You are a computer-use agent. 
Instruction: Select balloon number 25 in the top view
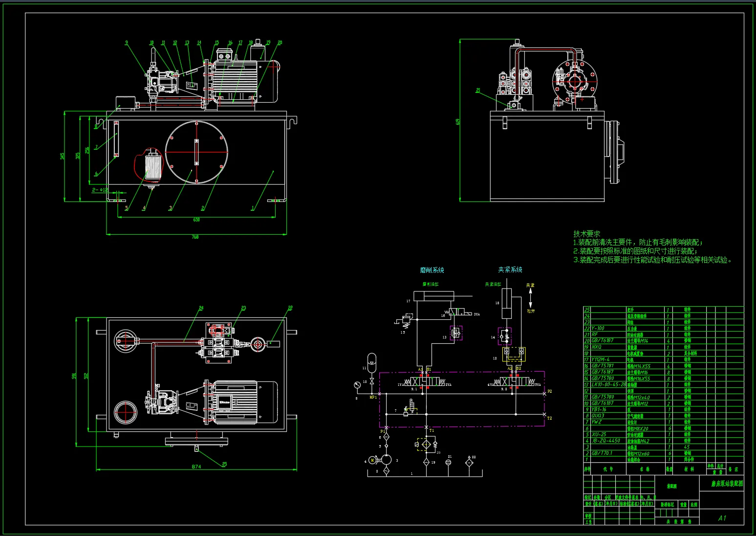click(224, 464)
